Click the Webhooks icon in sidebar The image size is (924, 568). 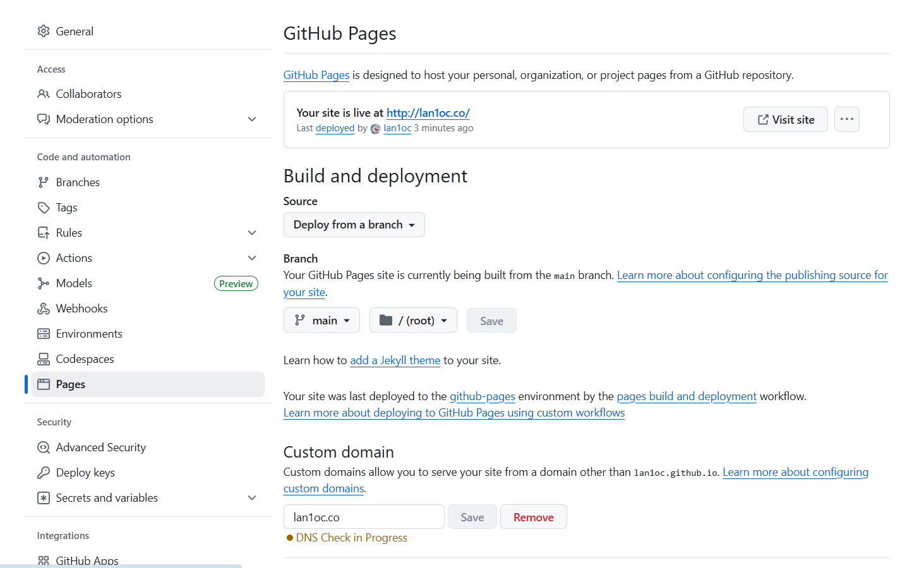44,309
